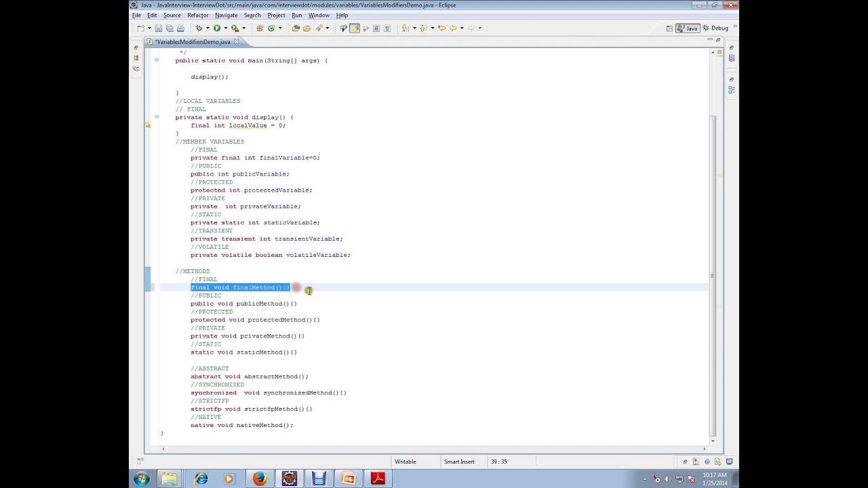Screen dimensions: 868x488
Task: Toggle Show Whitespace Characters icon
Action: pyautogui.click(x=387, y=28)
